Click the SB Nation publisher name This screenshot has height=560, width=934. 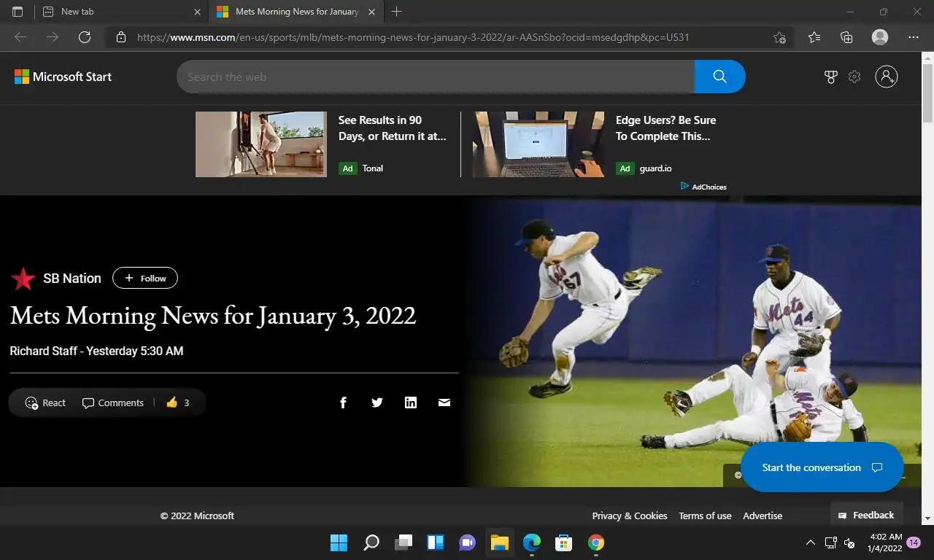click(x=72, y=278)
